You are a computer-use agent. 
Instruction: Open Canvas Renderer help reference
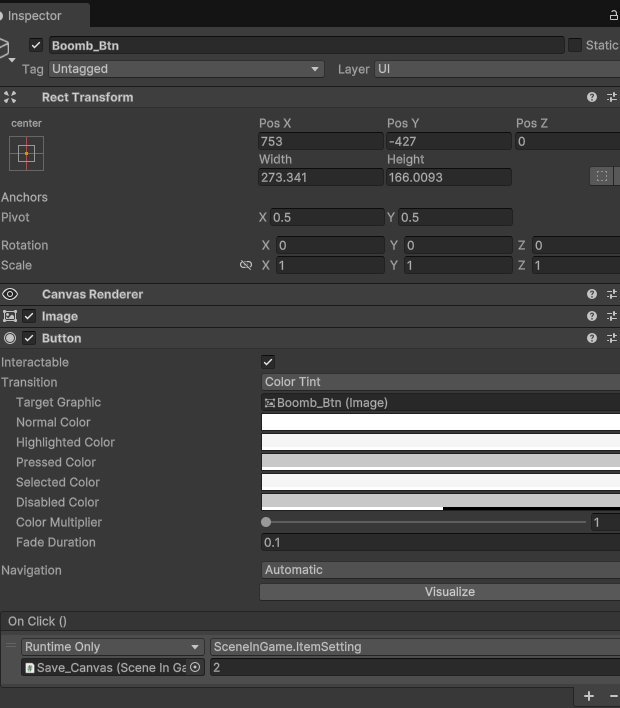(x=592, y=294)
